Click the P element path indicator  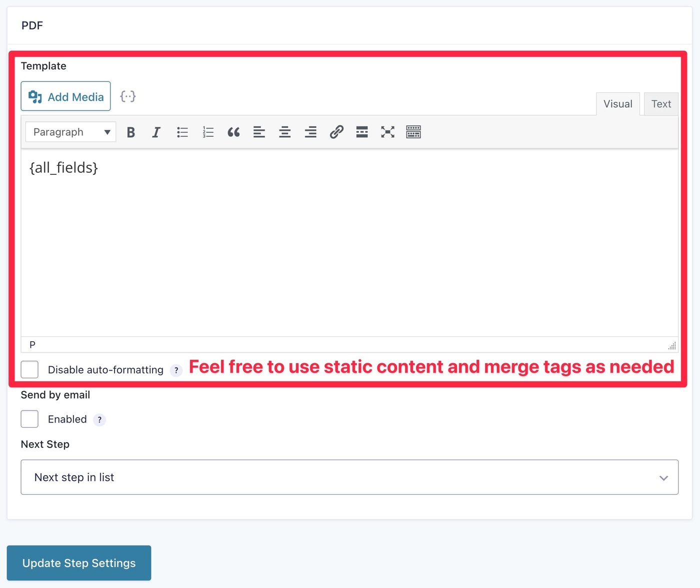click(x=32, y=345)
